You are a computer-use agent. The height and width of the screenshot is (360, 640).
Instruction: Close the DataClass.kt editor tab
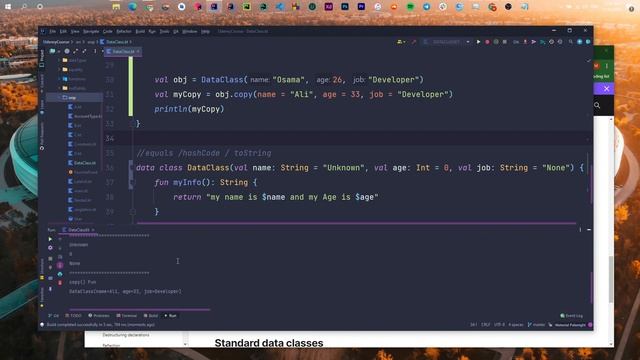click(138, 52)
